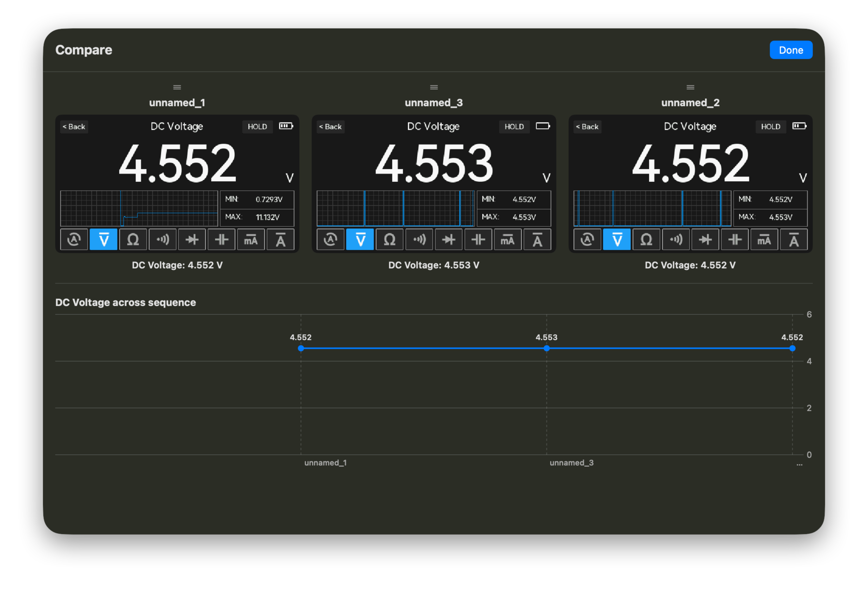Select resistance (ohm) mode in unnamed_1 meter
Image resolution: width=868 pixels, height=592 pixels.
(133, 240)
